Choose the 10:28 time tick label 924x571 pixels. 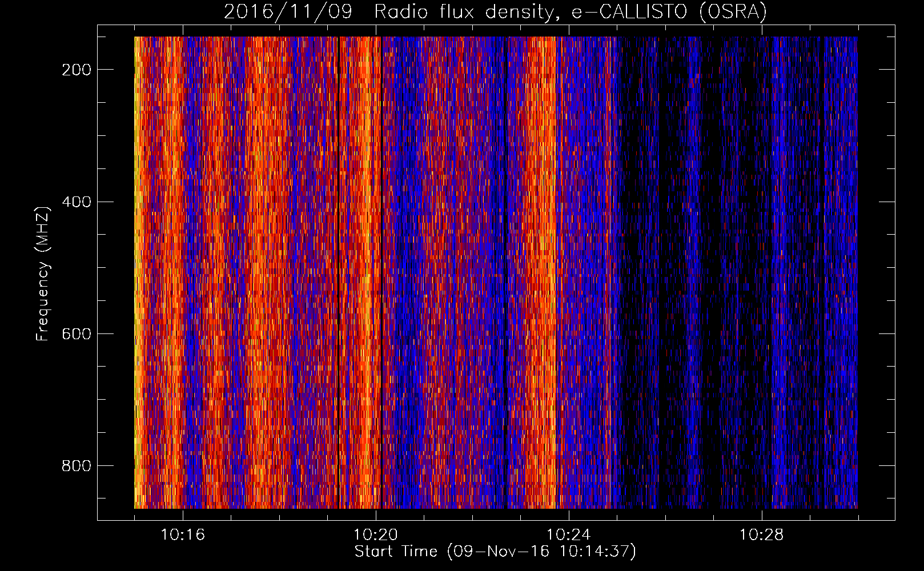click(762, 534)
